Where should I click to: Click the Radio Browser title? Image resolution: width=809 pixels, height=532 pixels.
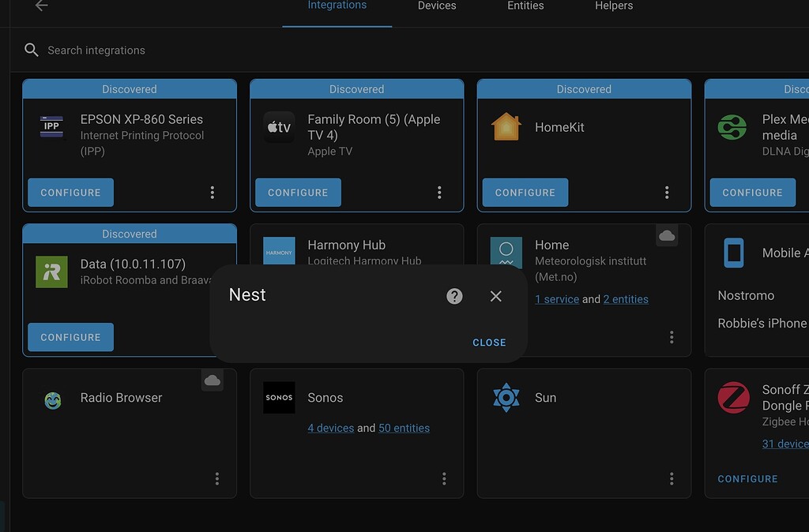[121, 398]
